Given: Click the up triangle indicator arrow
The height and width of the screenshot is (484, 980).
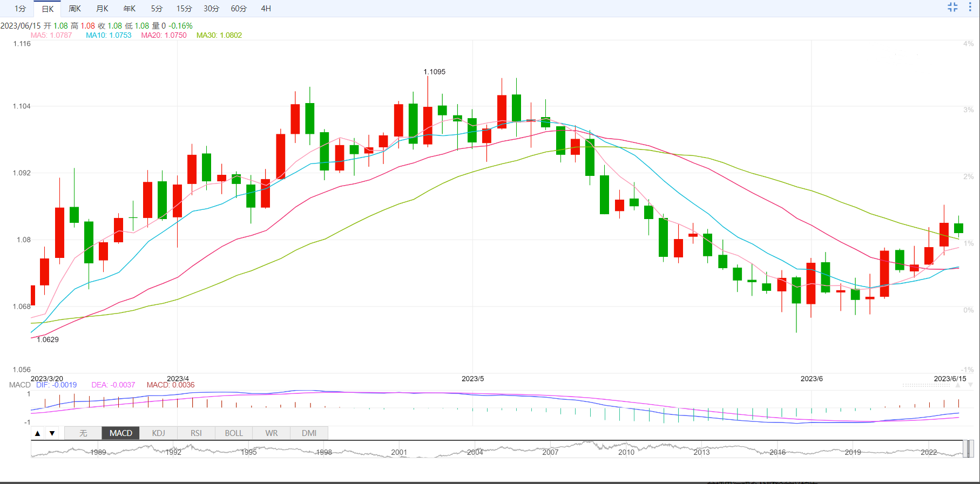Looking at the screenshot, I should pos(37,433).
